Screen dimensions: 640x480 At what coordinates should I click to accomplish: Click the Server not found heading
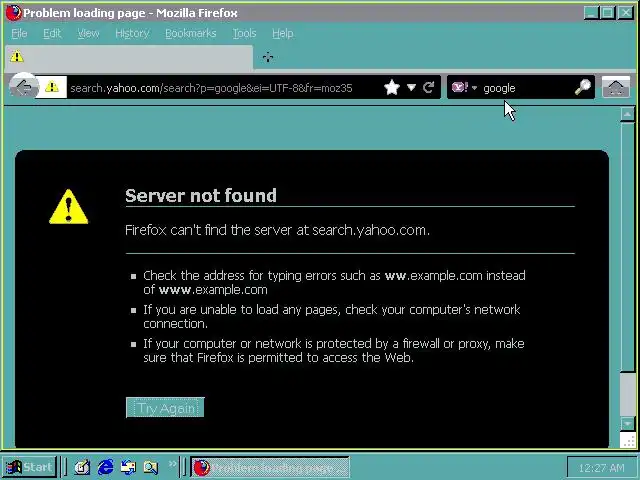tap(201, 196)
